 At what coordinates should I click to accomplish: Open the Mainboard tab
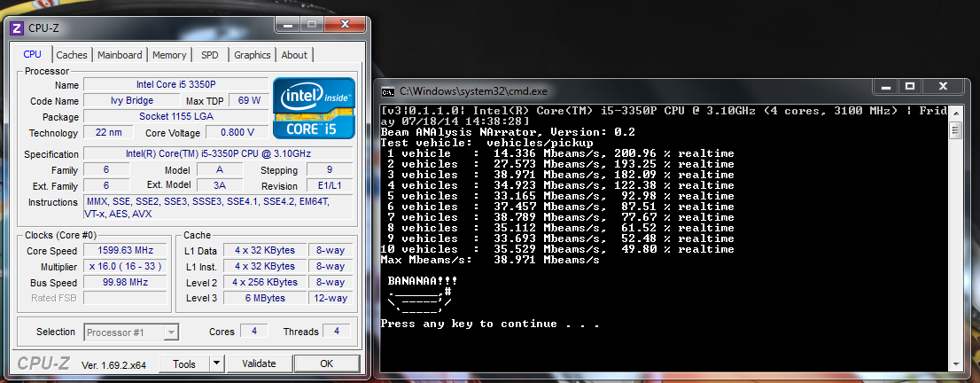tap(120, 55)
